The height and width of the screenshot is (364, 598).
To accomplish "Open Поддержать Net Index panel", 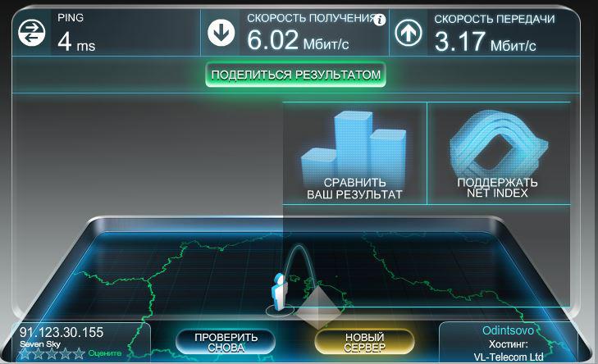I will pos(499,152).
